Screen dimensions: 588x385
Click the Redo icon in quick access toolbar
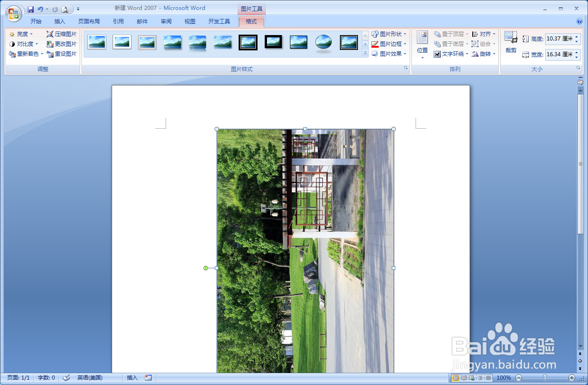[x=55, y=9]
